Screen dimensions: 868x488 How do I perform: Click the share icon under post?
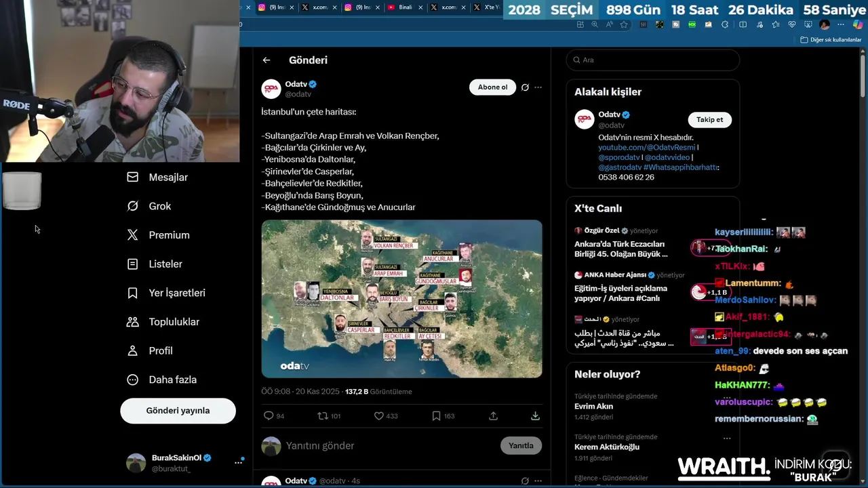click(x=493, y=416)
